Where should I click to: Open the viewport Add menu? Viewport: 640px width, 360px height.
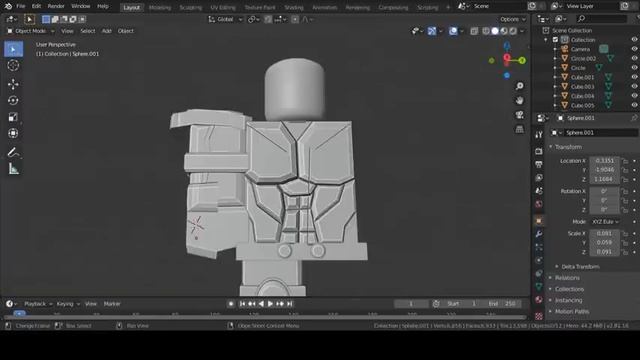(x=107, y=31)
